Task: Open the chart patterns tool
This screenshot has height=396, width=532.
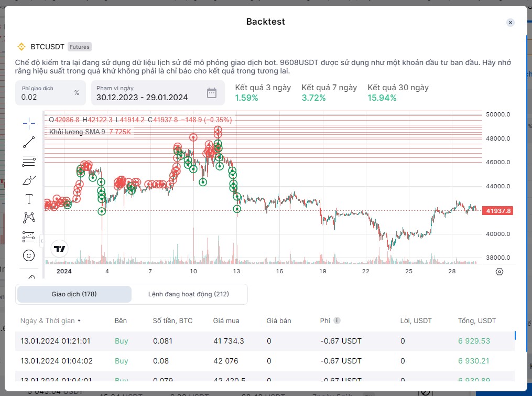Action: [29, 217]
